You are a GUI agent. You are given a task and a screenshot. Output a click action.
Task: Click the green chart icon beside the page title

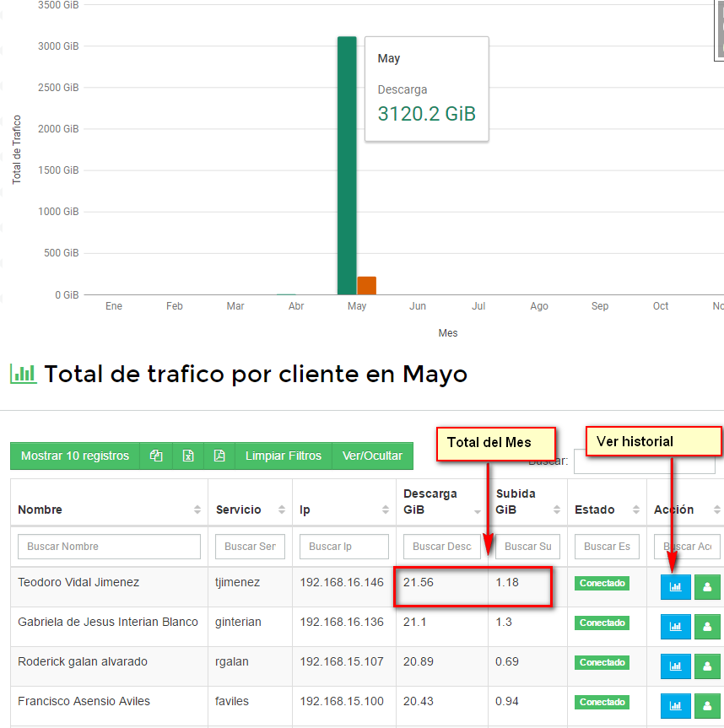24,373
